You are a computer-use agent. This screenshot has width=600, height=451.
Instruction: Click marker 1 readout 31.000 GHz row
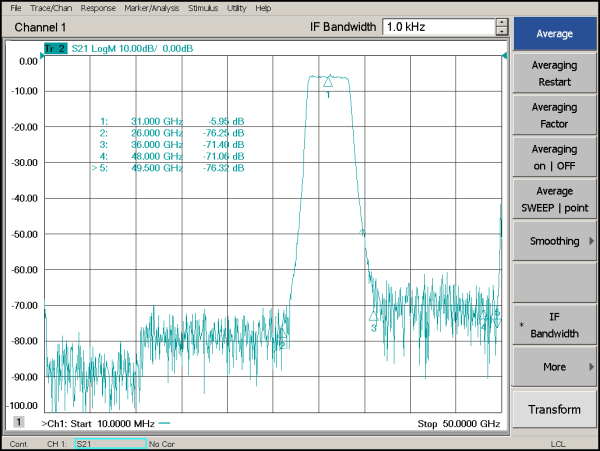click(172, 121)
